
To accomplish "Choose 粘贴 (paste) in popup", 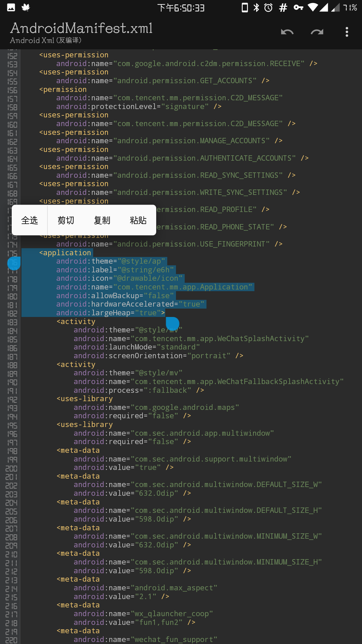I will click(x=138, y=220).
